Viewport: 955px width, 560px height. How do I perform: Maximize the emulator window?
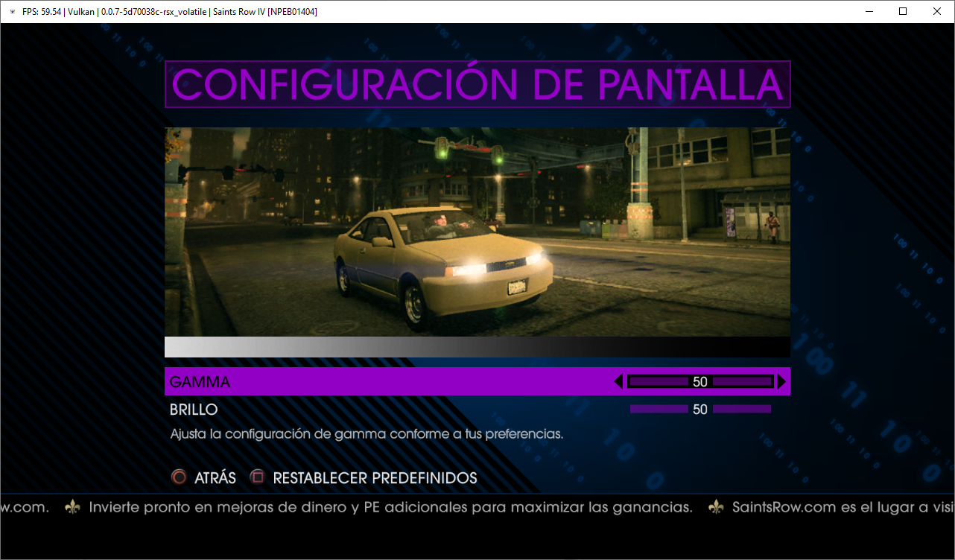point(903,11)
